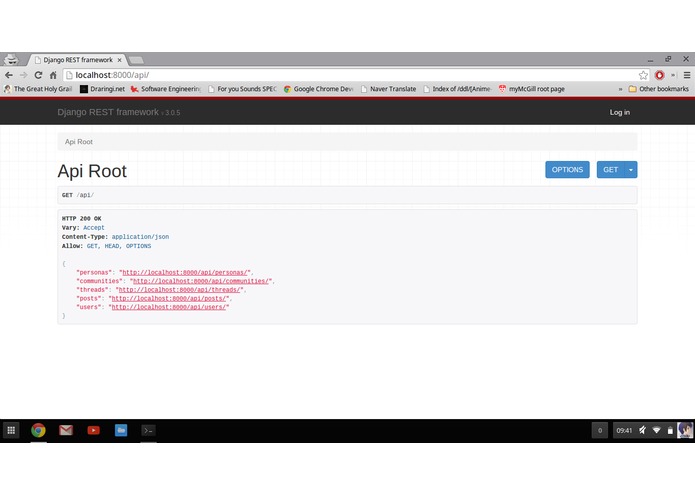Image resolution: width=695 pixels, height=494 pixels.
Task: Click the browser forward arrow
Action: point(23,75)
